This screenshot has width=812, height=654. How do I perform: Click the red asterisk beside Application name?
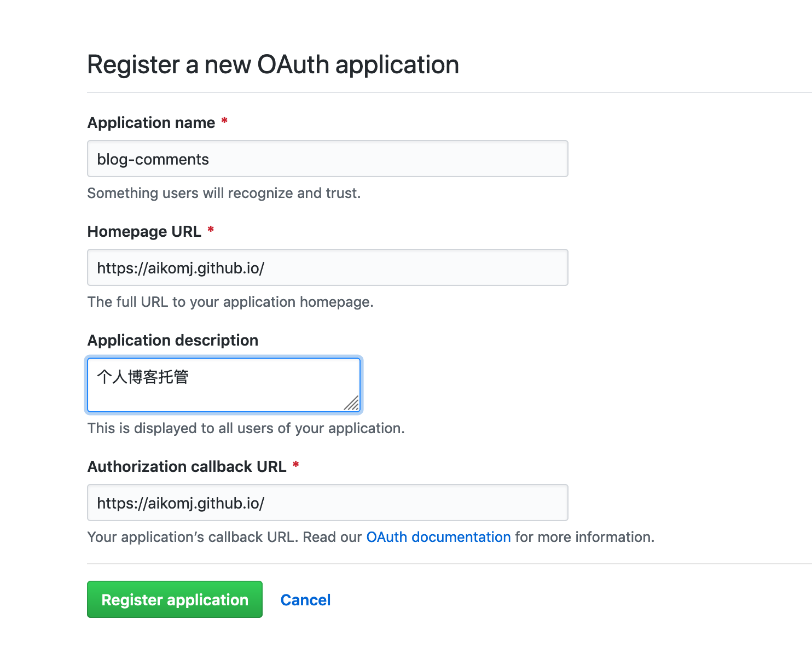224,121
